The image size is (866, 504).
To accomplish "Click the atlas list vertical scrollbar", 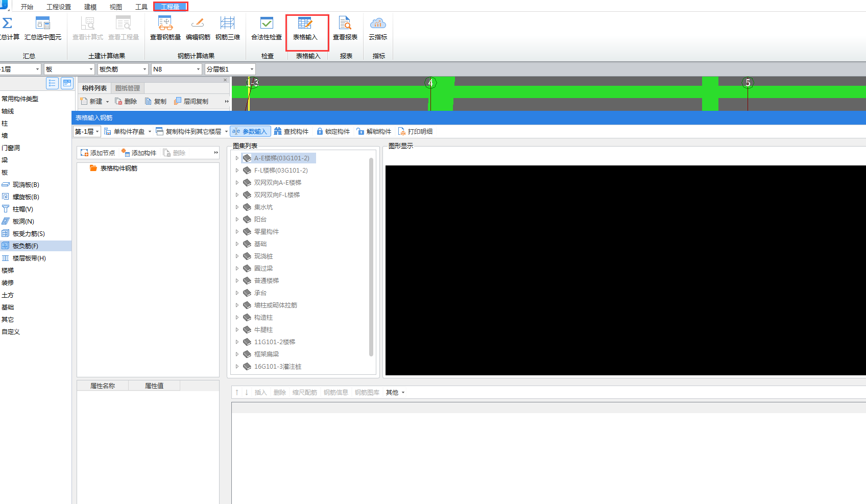I will click(371, 257).
